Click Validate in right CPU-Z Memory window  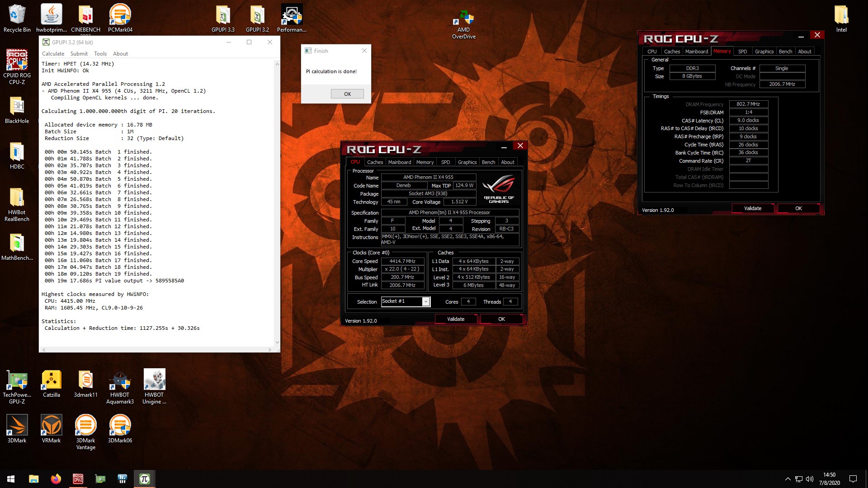(x=753, y=208)
